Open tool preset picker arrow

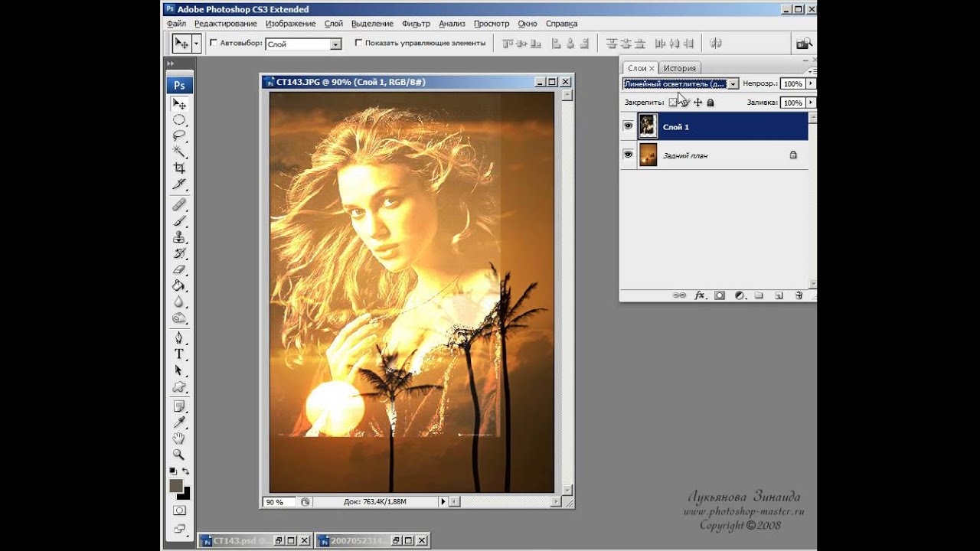click(196, 44)
